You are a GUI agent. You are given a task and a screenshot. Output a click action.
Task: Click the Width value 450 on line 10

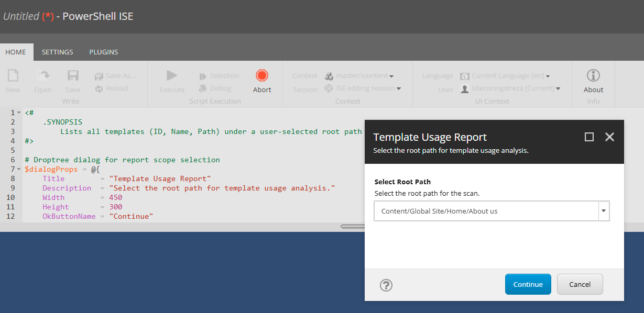pos(115,197)
